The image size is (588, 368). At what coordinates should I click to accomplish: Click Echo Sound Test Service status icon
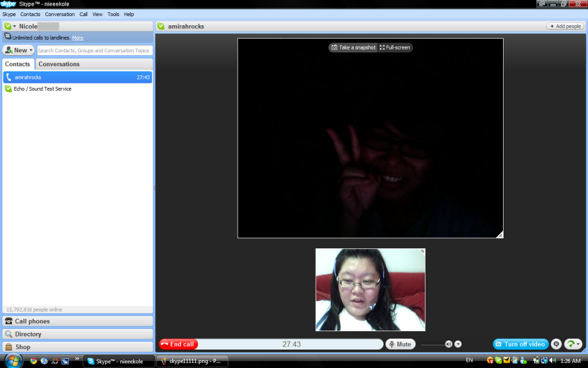click(x=8, y=89)
